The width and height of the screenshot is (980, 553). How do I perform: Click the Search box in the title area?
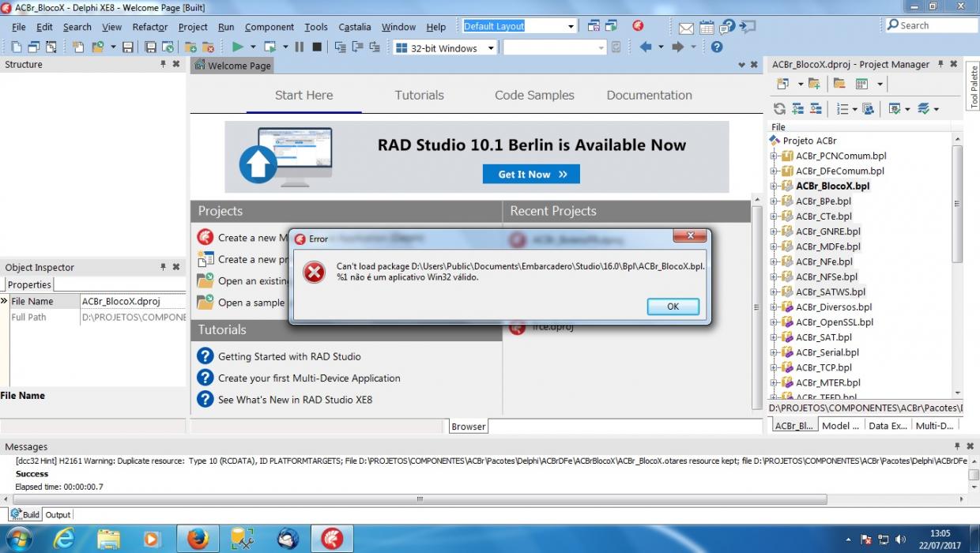pyautogui.click(x=931, y=25)
